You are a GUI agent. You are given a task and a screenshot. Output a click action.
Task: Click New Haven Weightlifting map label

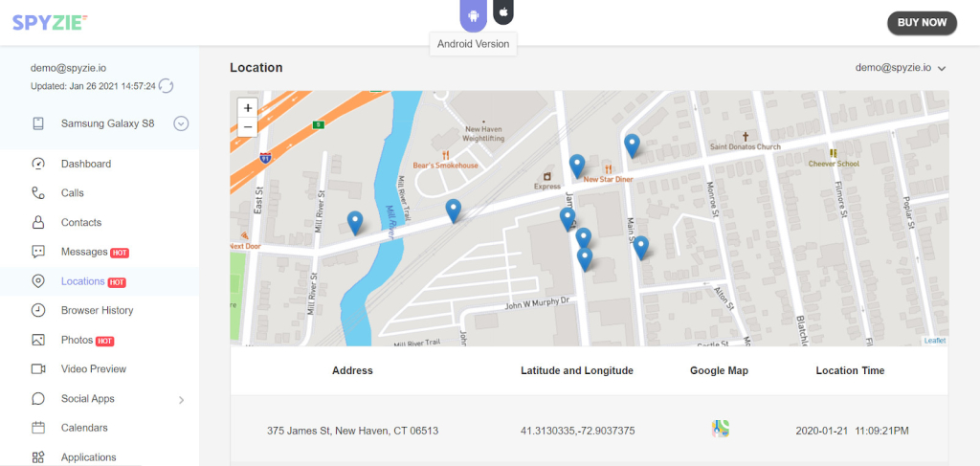tap(484, 134)
